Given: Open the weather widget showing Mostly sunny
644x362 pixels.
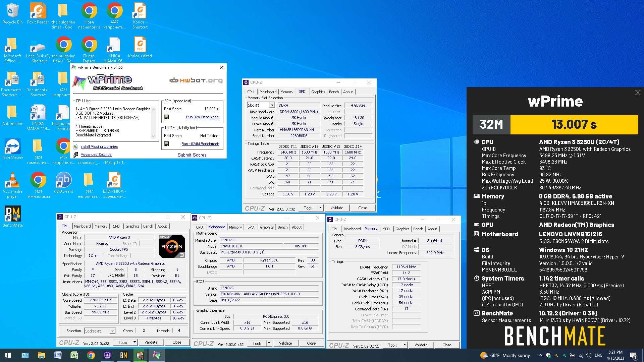Looking at the screenshot, I should pos(505,355).
